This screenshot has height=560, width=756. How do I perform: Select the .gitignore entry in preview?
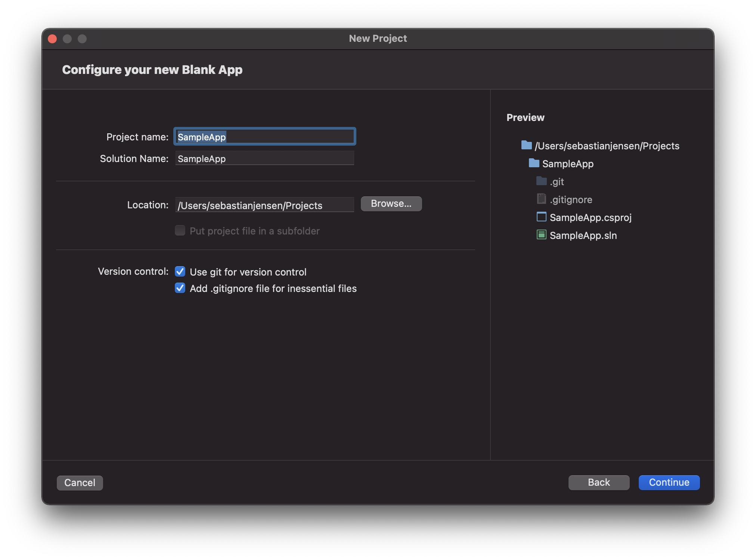pos(571,200)
